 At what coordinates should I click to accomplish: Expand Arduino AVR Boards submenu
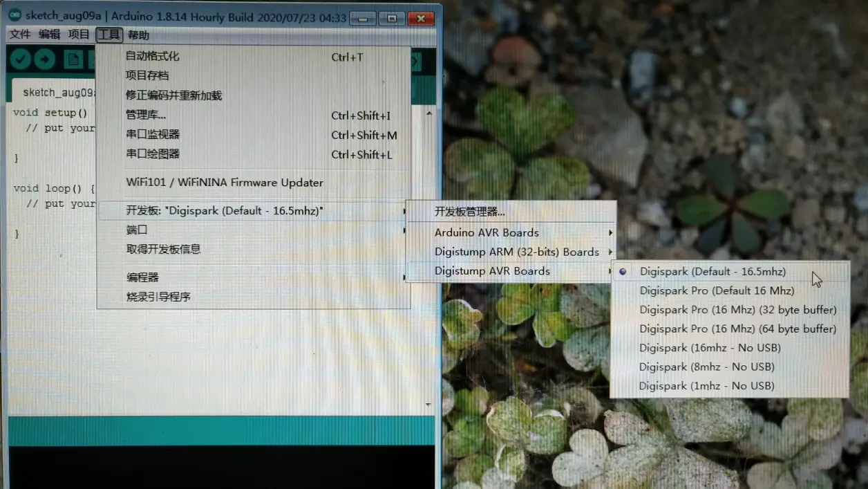511,232
